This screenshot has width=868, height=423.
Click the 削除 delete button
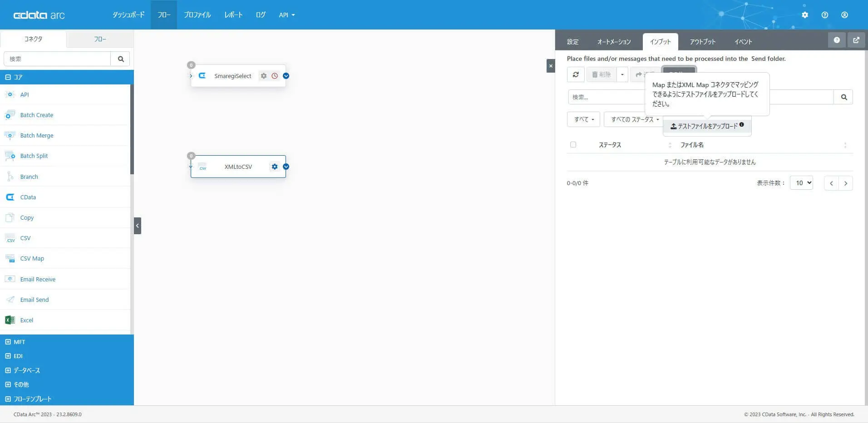pos(602,74)
